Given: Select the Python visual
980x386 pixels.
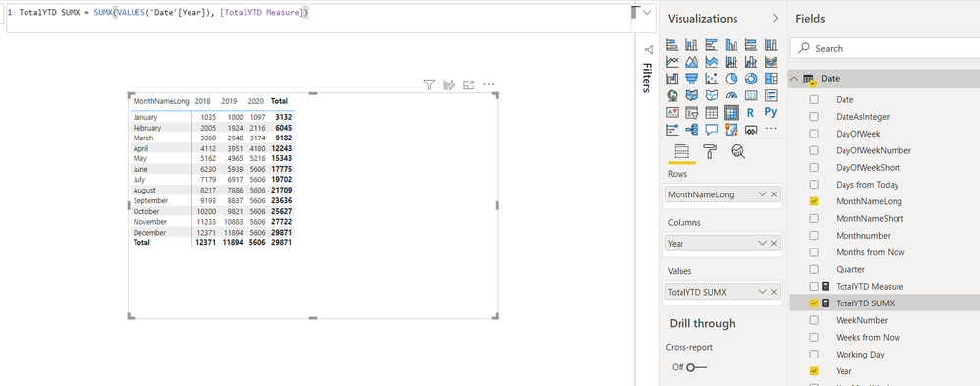Looking at the screenshot, I should [x=771, y=113].
